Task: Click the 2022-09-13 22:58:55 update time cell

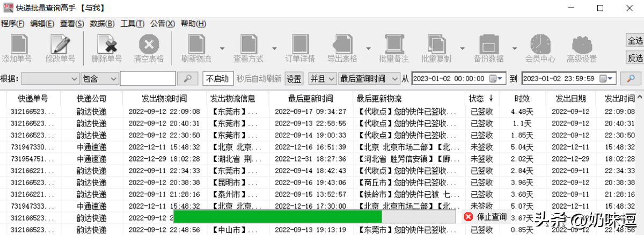Action: (x=311, y=123)
